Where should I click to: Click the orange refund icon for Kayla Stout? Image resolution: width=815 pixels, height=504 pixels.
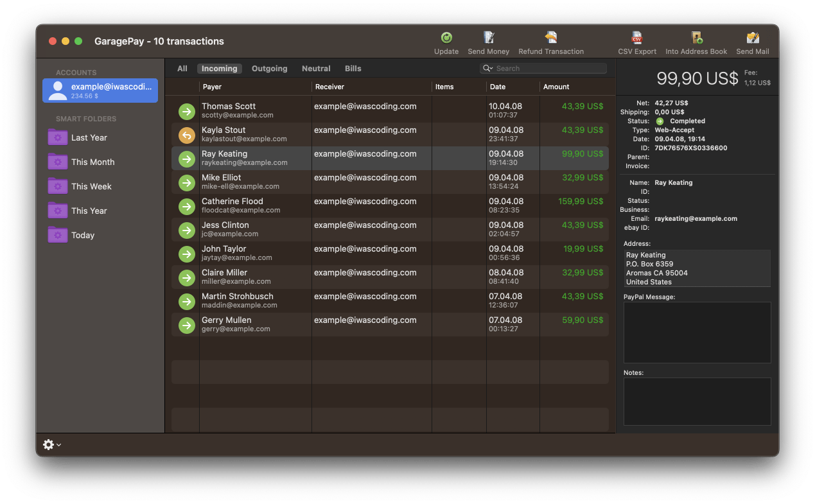[x=187, y=135]
